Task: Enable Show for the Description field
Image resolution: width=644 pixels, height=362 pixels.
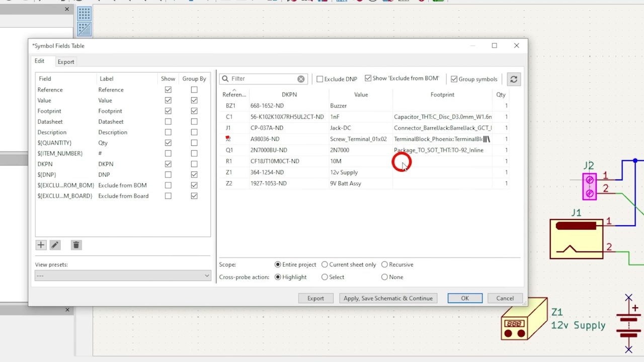Action: point(168,132)
